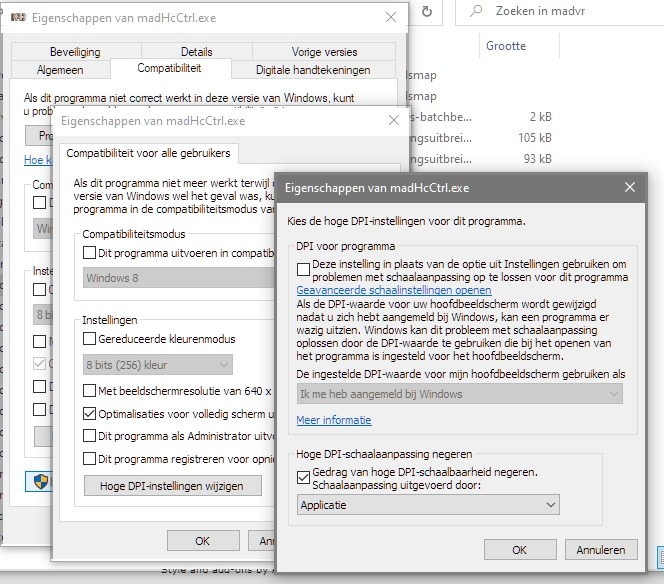Open the 'Meer informatie' link
Image resolution: width=664 pixels, height=584 pixels.
click(334, 420)
